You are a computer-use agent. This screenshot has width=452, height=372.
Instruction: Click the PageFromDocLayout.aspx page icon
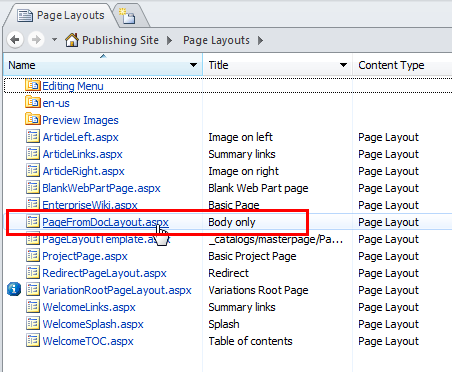point(33,221)
